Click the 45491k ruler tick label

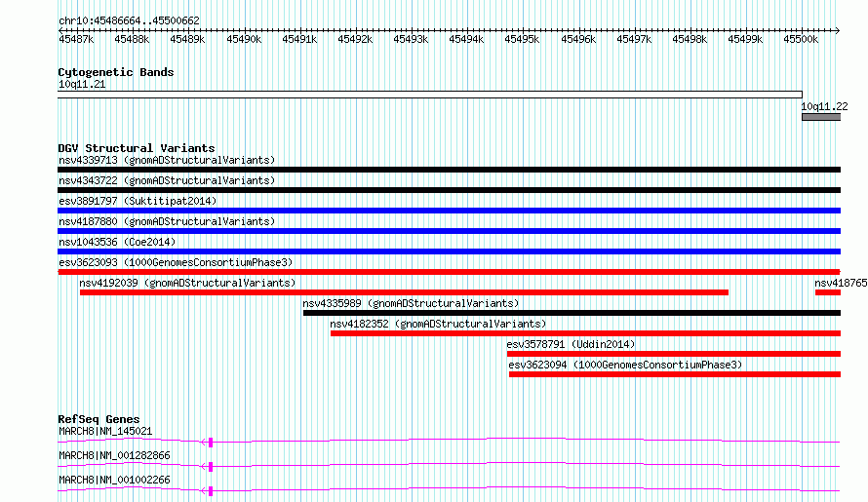[x=299, y=39]
